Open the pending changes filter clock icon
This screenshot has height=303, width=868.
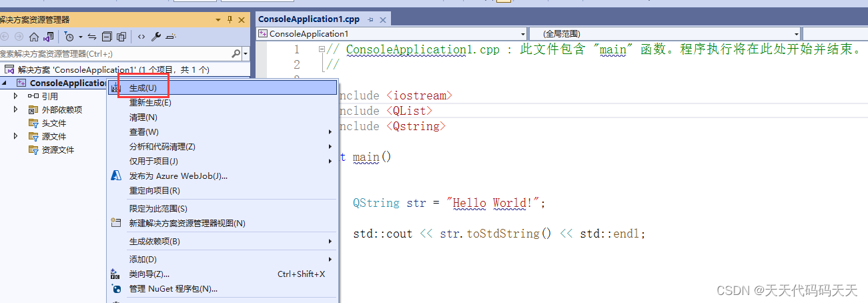(x=69, y=37)
